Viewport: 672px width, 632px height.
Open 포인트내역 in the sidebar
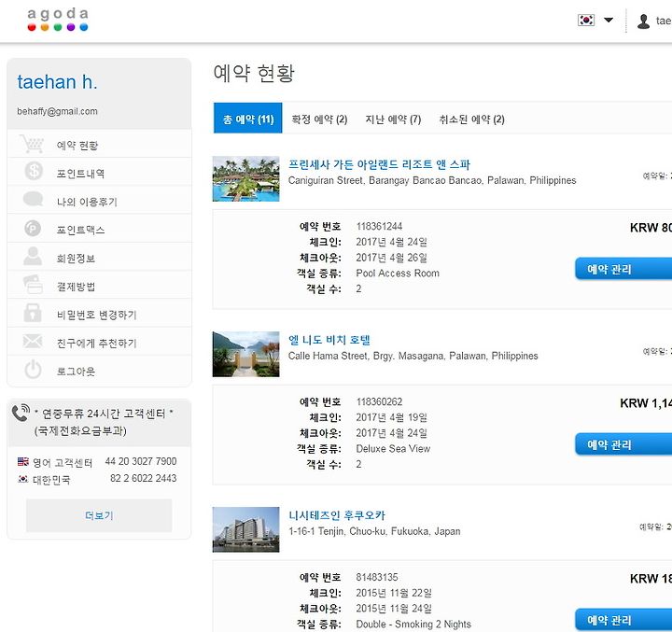point(100,173)
